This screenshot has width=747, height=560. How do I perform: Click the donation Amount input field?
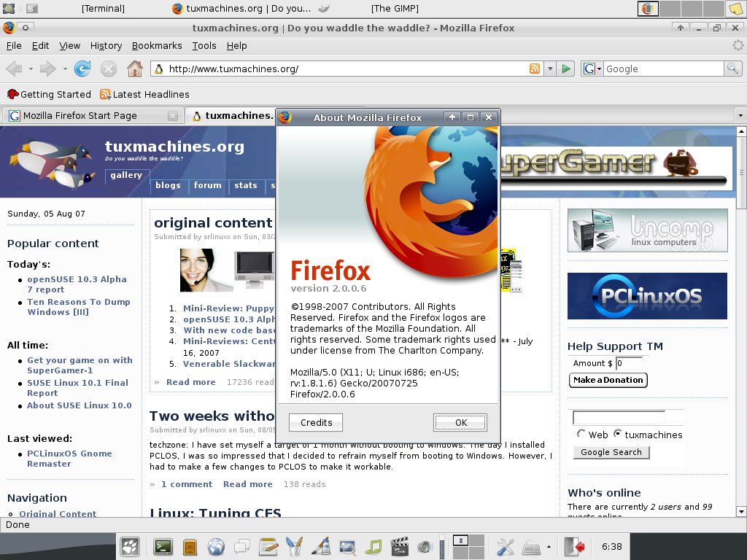tap(629, 363)
